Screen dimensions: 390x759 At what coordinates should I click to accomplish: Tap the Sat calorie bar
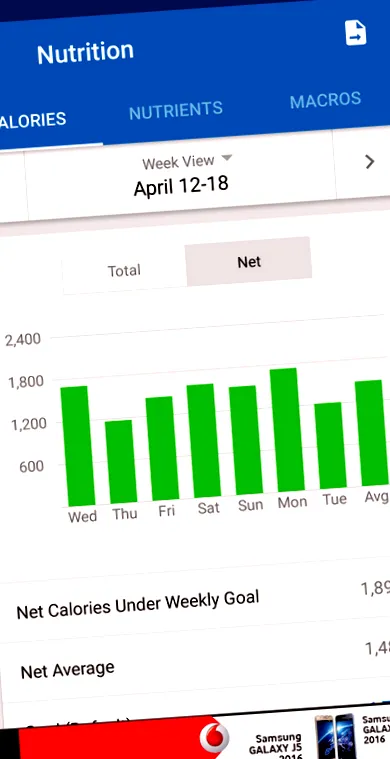(204, 440)
